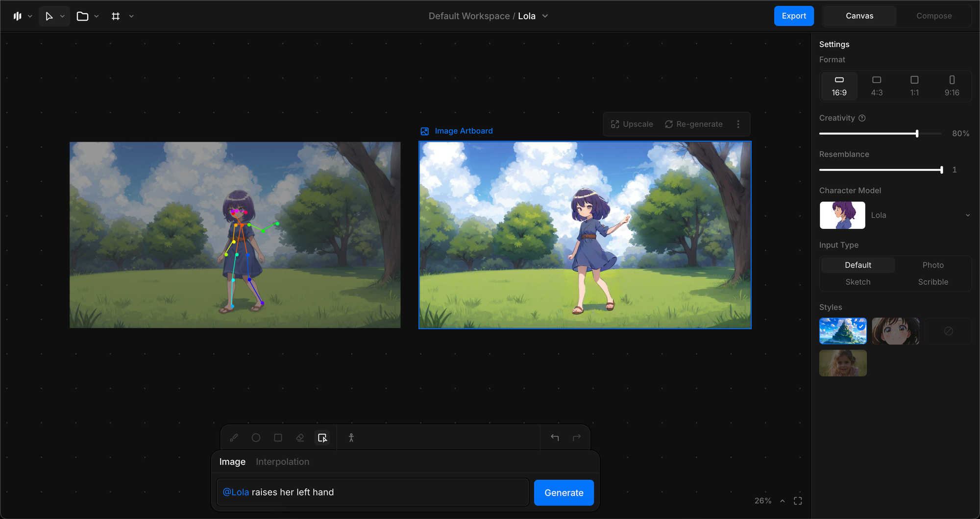Viewport: 980px width, 519px height.
Task: Select the Image mode tab
Action: [x=232, y=462]
